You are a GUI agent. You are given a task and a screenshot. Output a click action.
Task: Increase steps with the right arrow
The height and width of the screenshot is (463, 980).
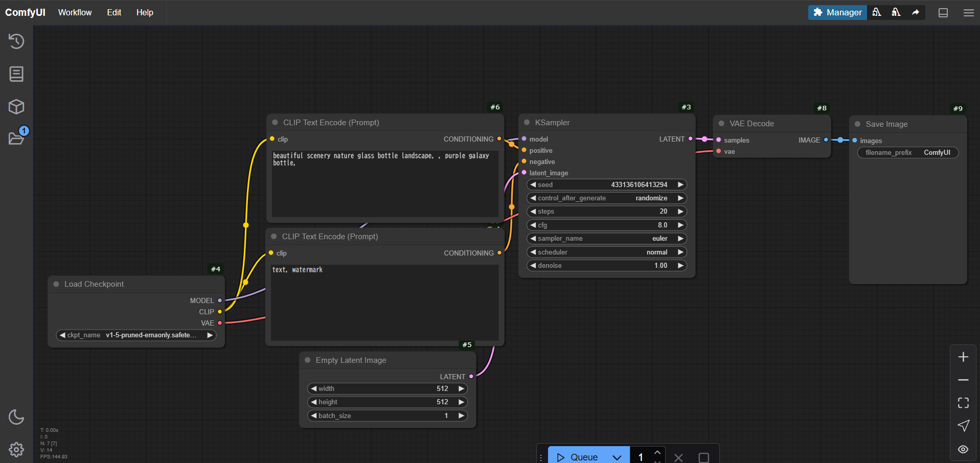point(680,212)
